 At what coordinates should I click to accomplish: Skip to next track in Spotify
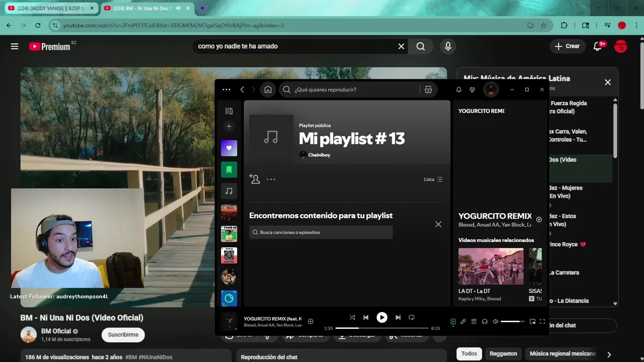(398, 317)
